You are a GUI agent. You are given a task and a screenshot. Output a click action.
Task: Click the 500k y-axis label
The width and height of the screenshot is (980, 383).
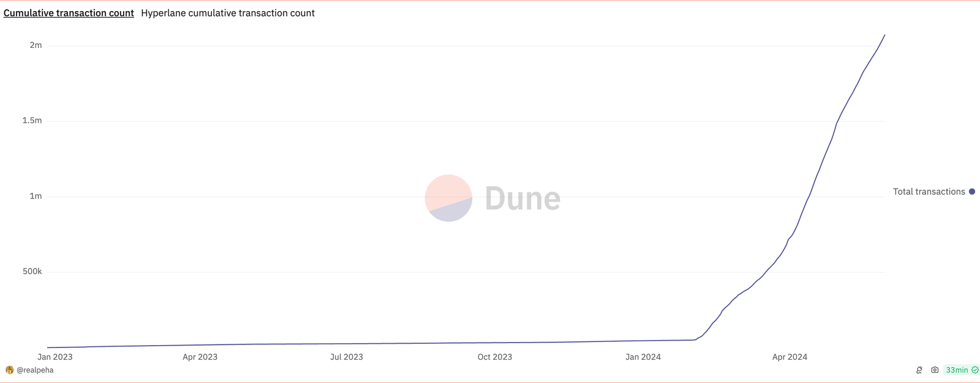[x=32, y=271]
